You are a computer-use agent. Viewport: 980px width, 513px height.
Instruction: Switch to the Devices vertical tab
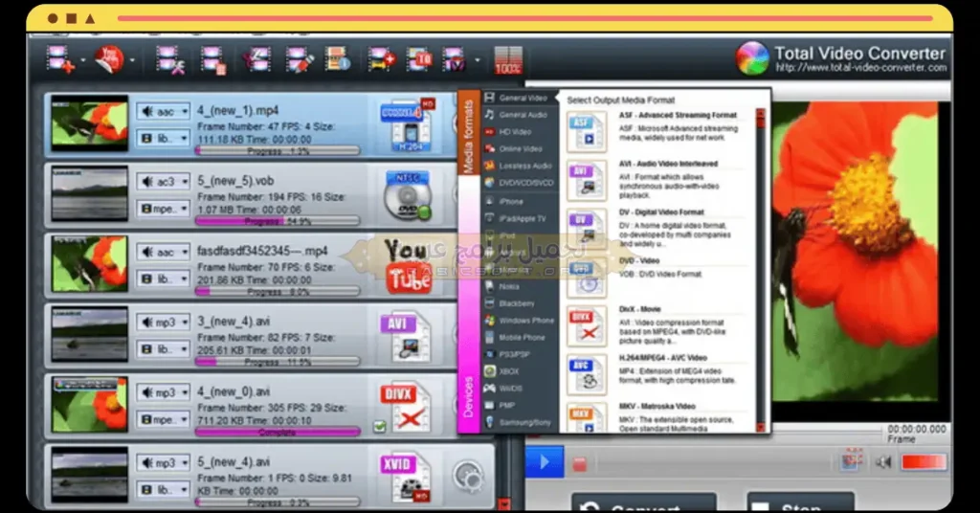click(x=468, y=397)
